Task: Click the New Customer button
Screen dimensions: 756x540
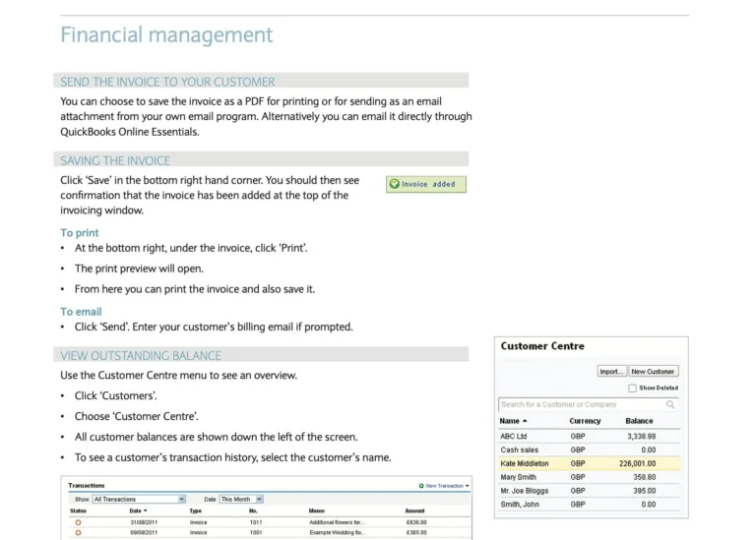Action: coord(654,372)
